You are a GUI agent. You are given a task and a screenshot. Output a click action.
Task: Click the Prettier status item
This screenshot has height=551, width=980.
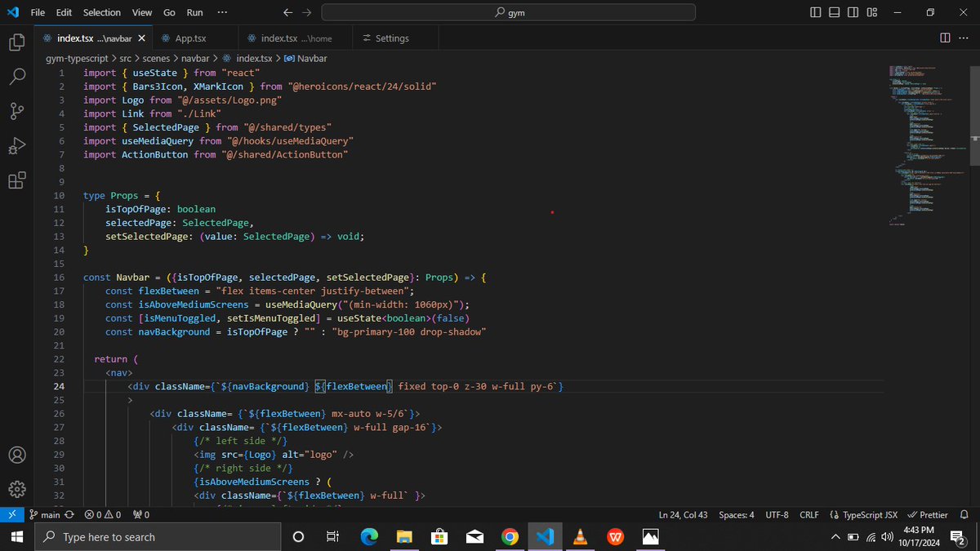tap(928, 515)
